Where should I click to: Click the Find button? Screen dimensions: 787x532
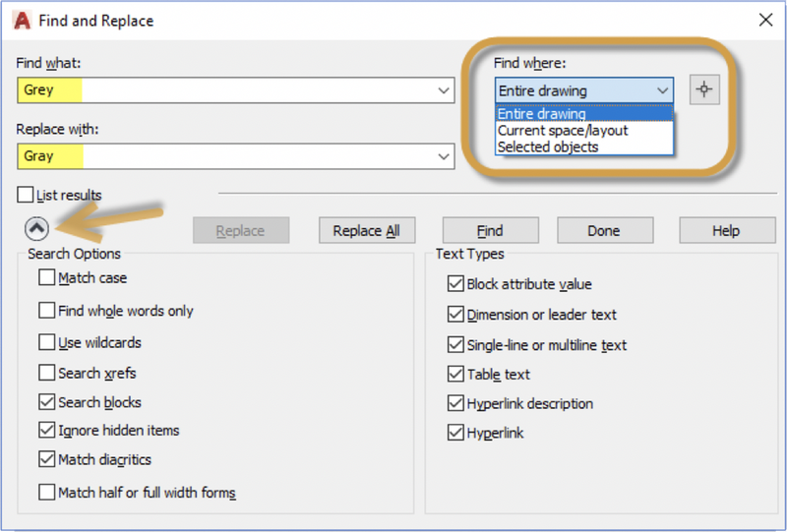489,231
